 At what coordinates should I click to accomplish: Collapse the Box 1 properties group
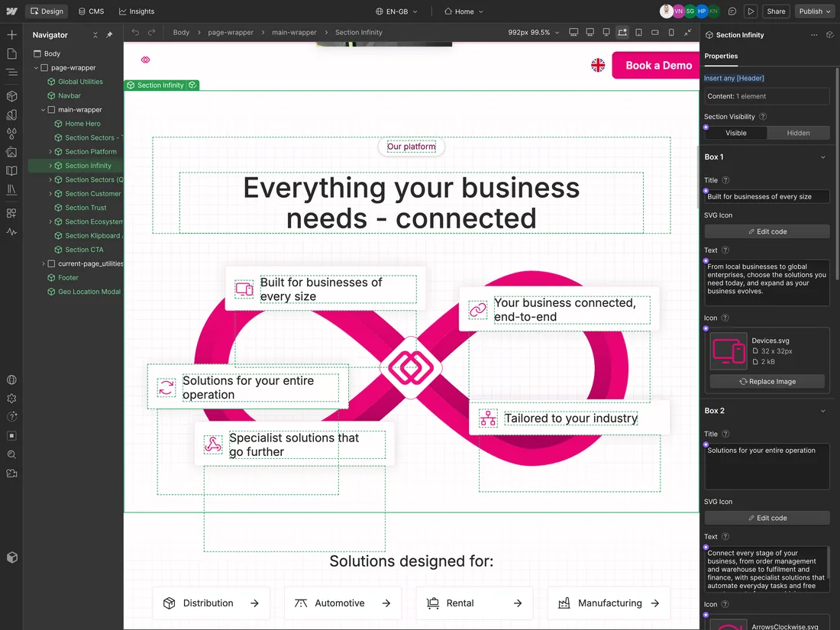pyautogui.click(x=823, y=157)
